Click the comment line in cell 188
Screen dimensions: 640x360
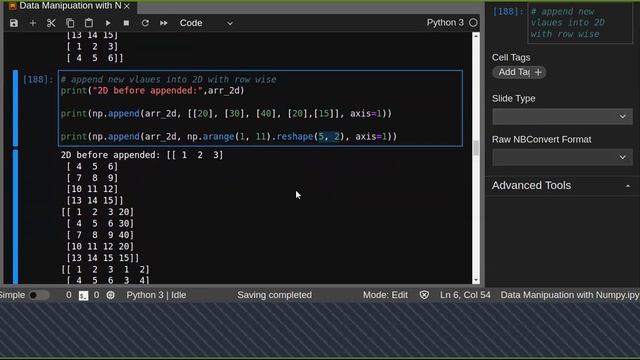(168, 79)
